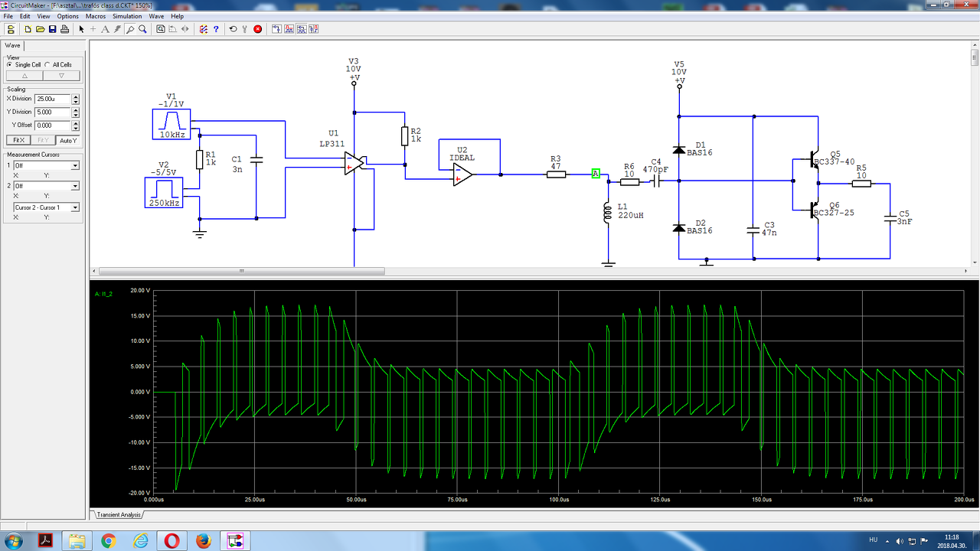Open the Cursor 2 - Cursor 1 dropdown
The image size is (980, 551).
coord(75,207)
